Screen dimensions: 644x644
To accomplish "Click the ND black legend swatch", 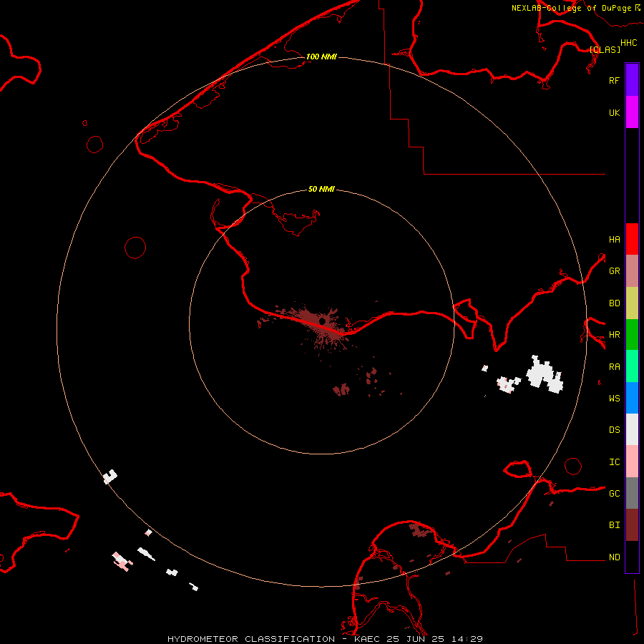I will [632, 557].
